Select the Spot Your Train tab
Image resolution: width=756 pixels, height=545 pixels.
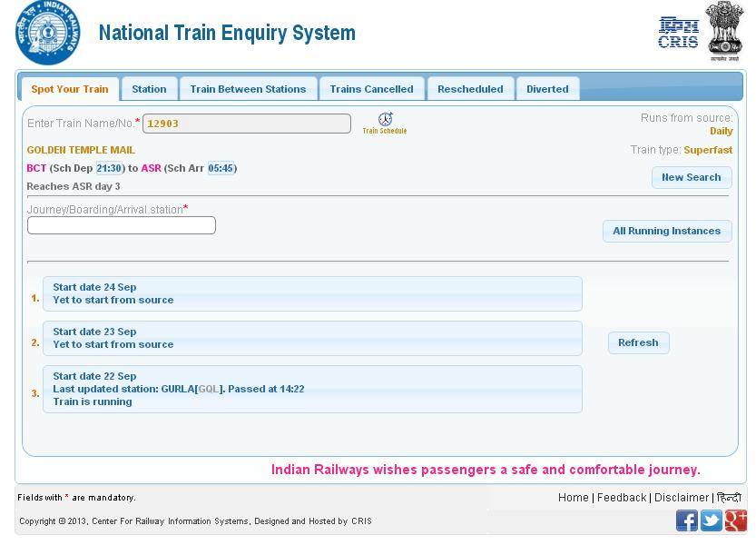coord(70,89)
